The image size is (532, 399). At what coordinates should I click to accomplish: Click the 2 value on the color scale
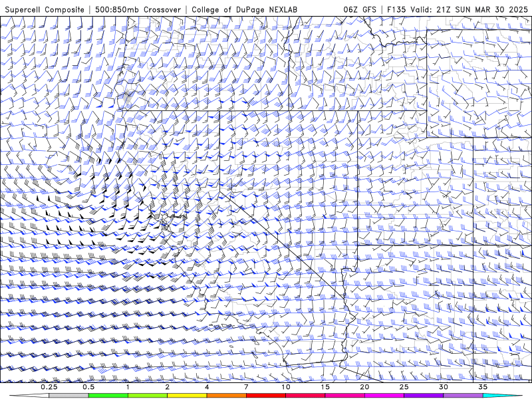coord(168,387)
